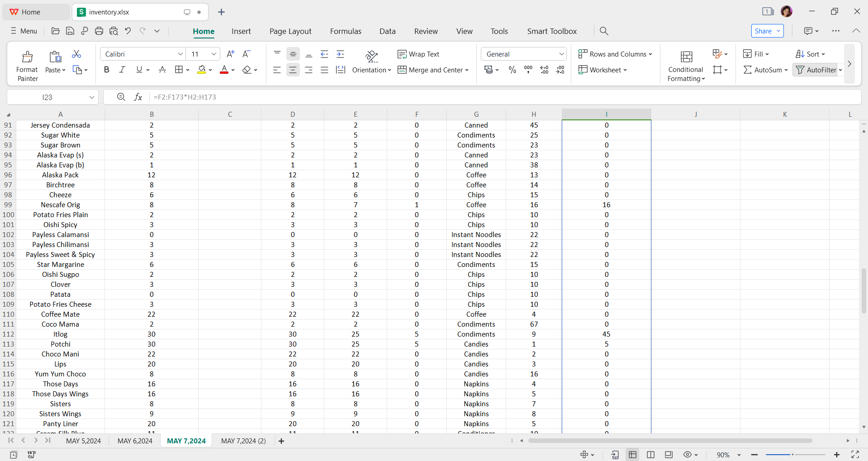Switch to the Smart Toolbox tab
The image size is (868, 461).
pos(552,31)
